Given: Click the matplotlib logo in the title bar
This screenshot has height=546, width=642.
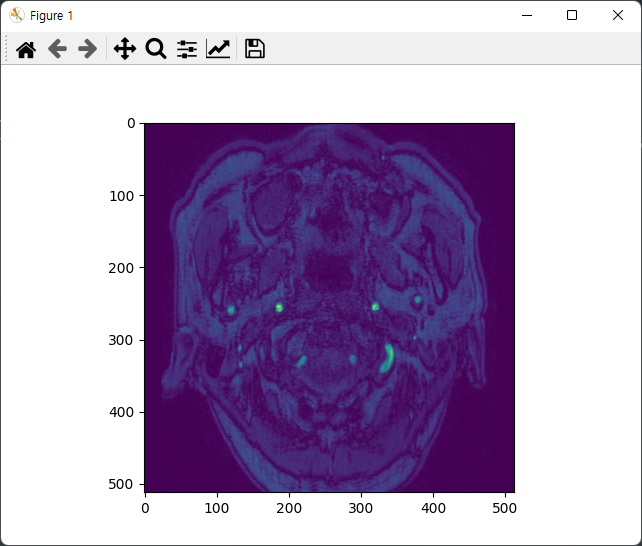Looking at the screenshot, I should (17, 16).
